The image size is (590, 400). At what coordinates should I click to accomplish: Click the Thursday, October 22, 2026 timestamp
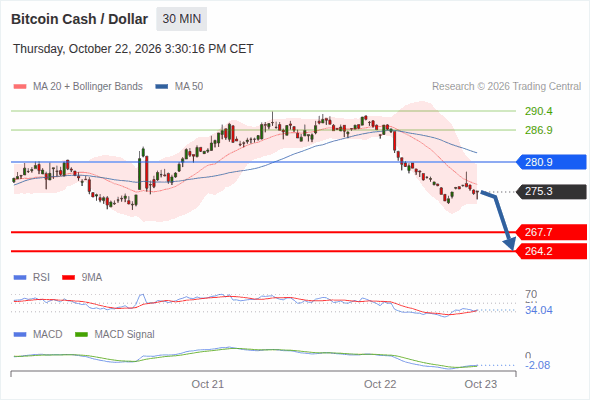click(x=133, y=49)
